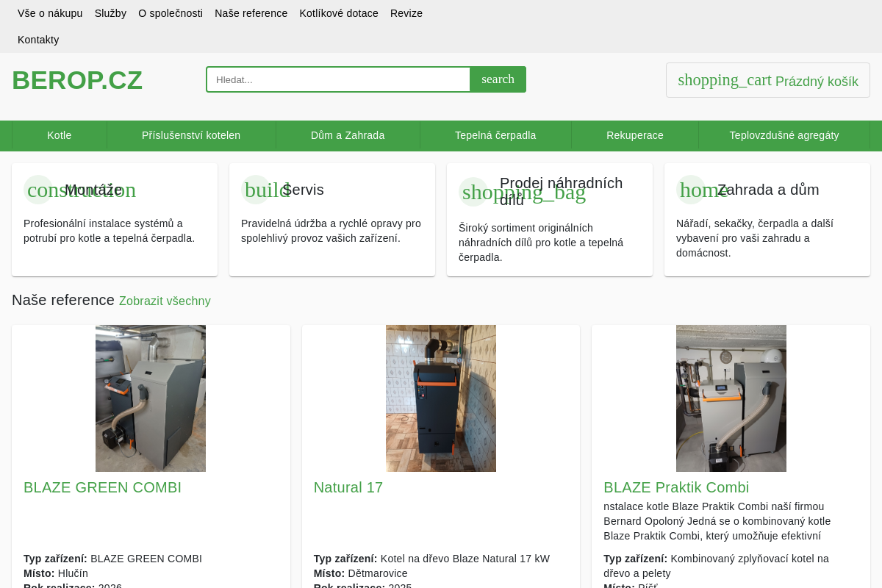
Task: Click 'Kombinovaný zplyňovací kotel' type text
Action: point(716,566)
